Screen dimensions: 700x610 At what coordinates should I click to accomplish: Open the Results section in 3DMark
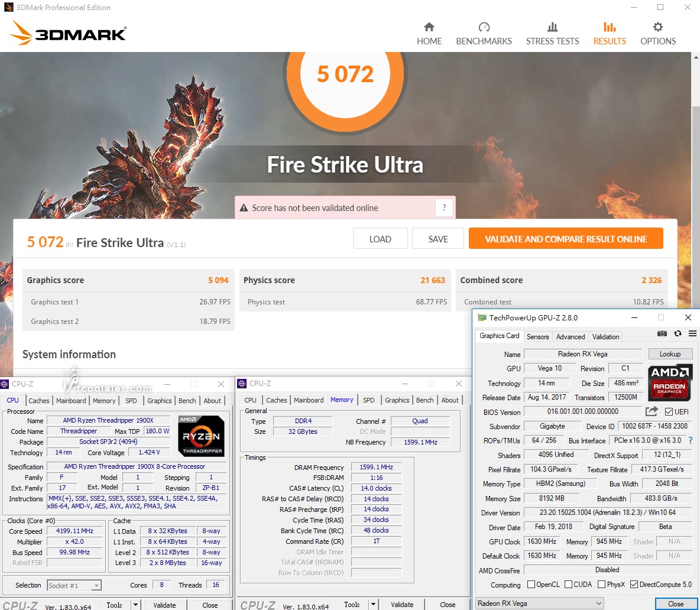(x=610, y=34)
